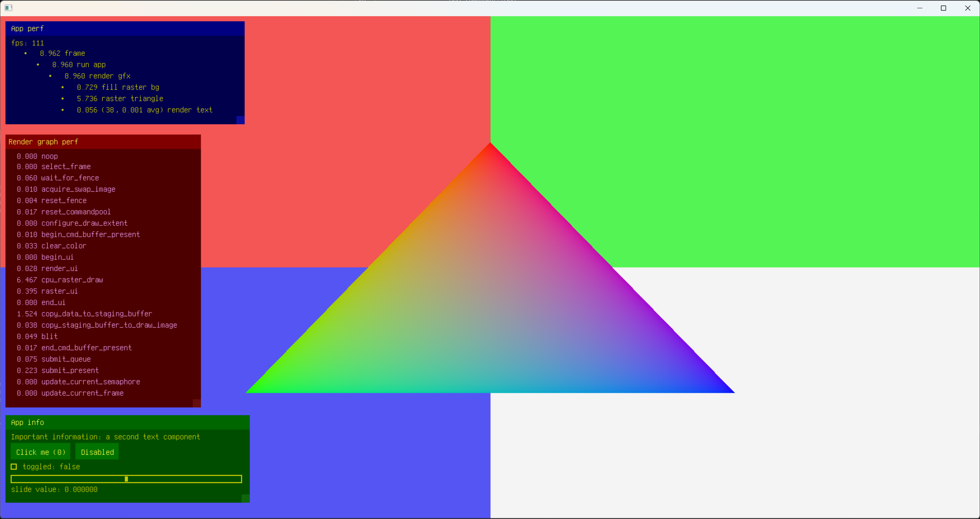Screen dimensions: 980x519
Task: Click the bullet beside '8.960 run app'
Action: point(38,65)
